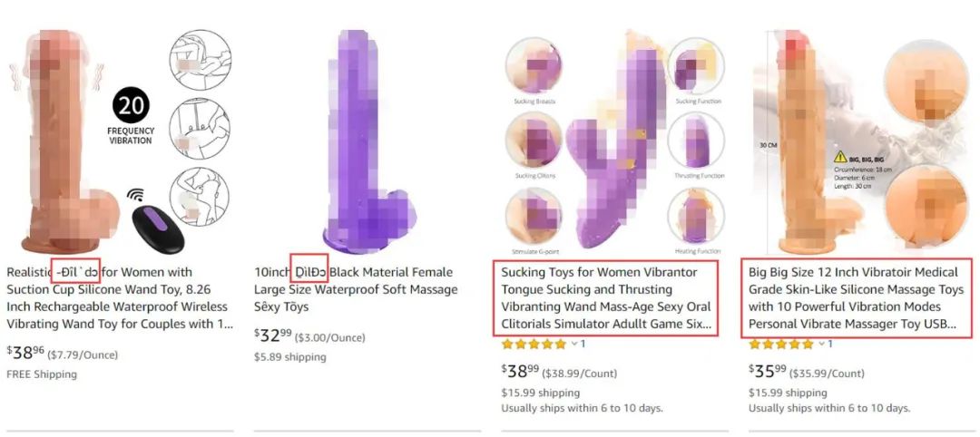This screenshot has width=980, height=437.
Task: Click the "Heating Function" circle in the third listing
Action: pyautogui.click(x=696, y=216)
